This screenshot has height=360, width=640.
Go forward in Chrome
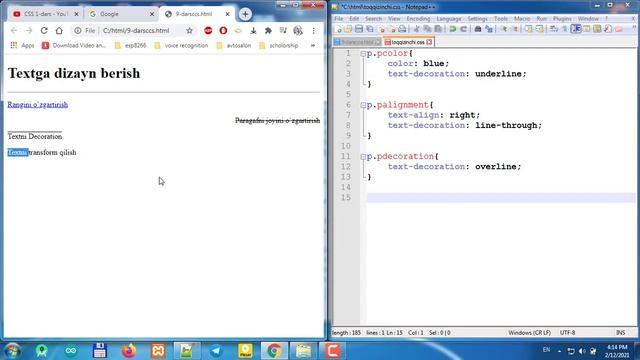coord(29,31)
